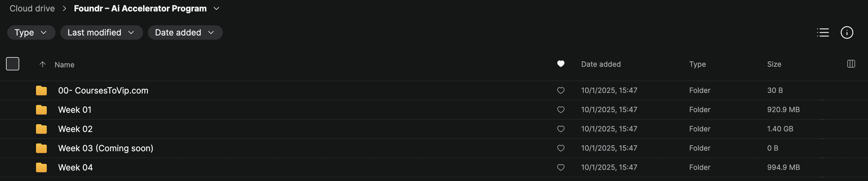
Task: Click the favorites heart column header
Action: [x=560, y=64]
